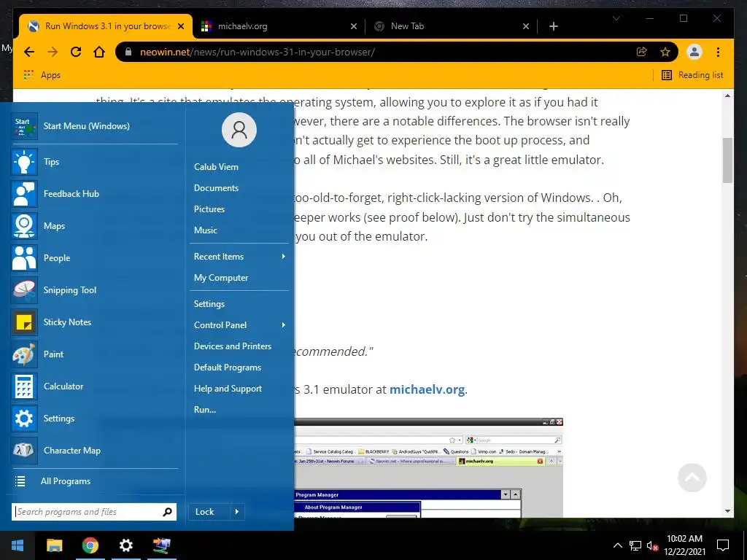The width and height of the screenshot is (747, 560).
Task: Expand the Lock options arrow
Action: pos(237,512)
